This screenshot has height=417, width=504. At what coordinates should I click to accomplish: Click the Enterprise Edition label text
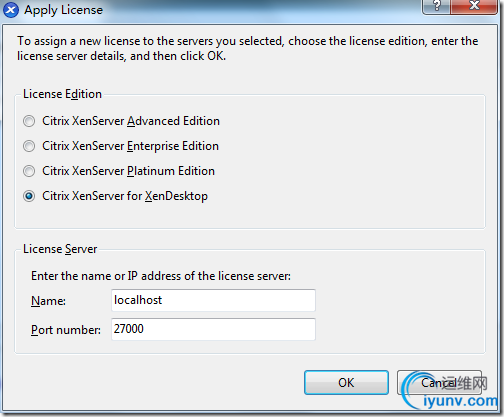tap(130, 146)
